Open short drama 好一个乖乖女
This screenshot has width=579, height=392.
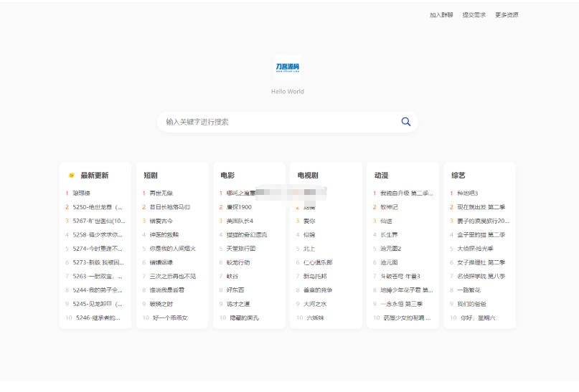pos(170,318)
